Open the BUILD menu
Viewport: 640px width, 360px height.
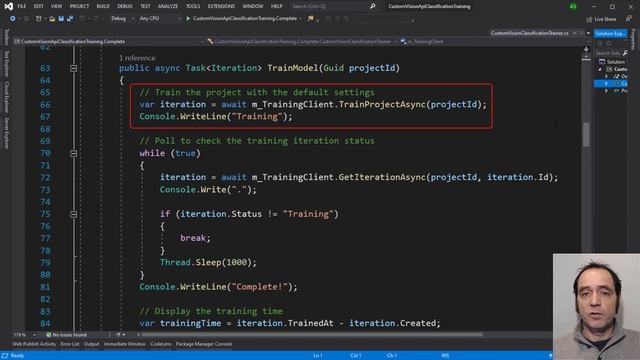click(103, 6)
